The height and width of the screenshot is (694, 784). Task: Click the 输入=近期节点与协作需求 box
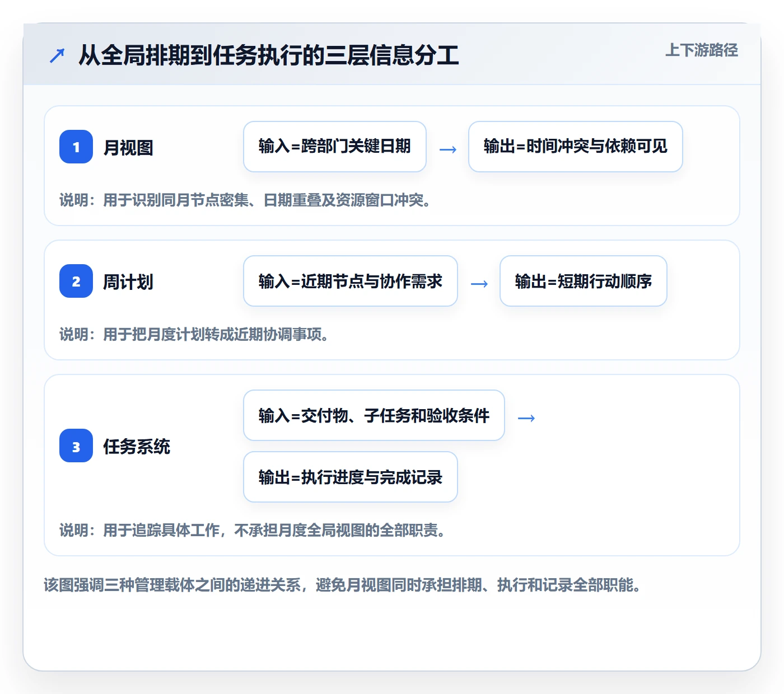click(x=351, y=281)
